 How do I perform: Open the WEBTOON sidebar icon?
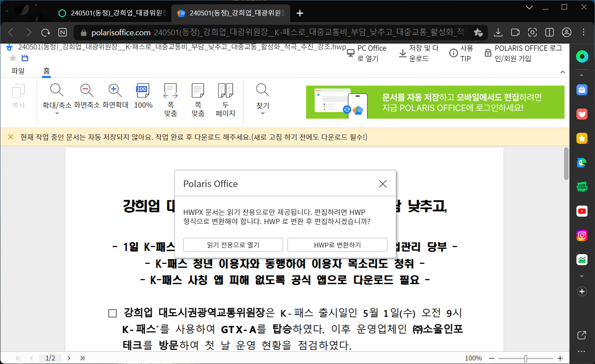pos(582,187)
